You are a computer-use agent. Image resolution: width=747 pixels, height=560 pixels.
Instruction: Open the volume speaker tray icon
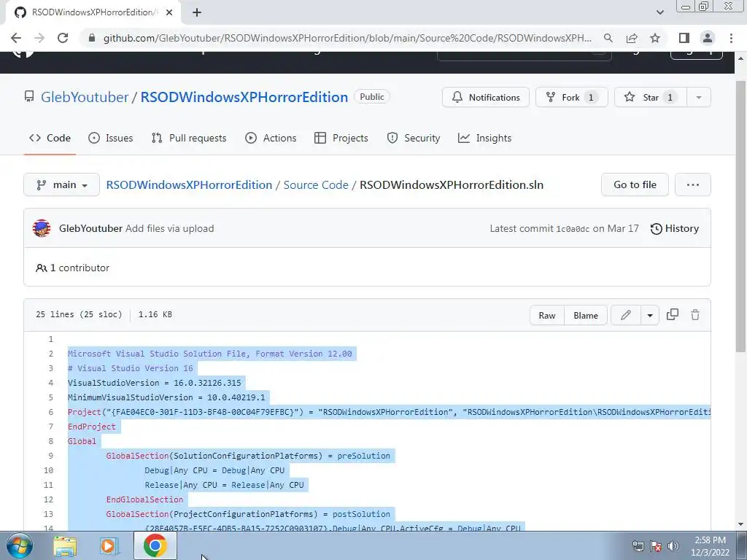(673, 546)
